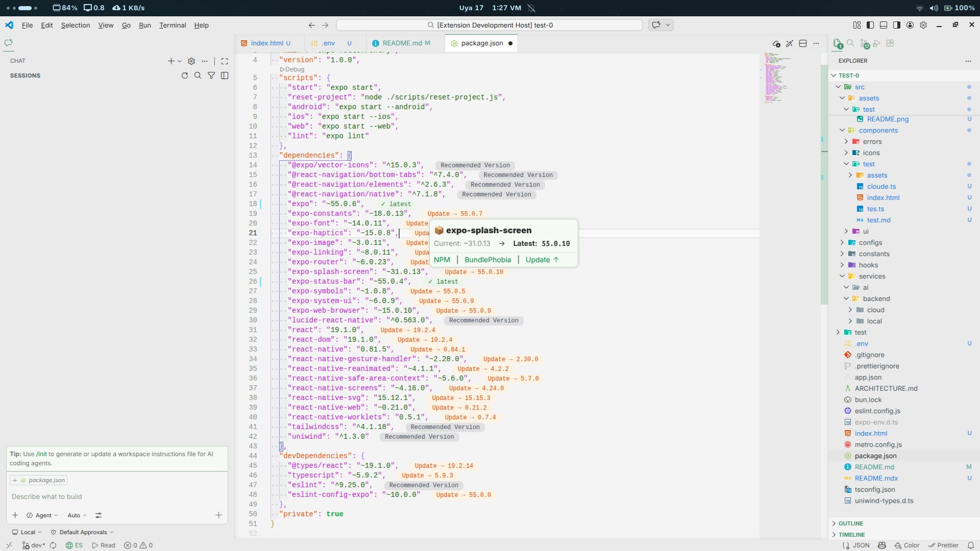Screen dimensions: 980x551
Task: Click the split editor layout icon
Action: (x=803, y=43)
